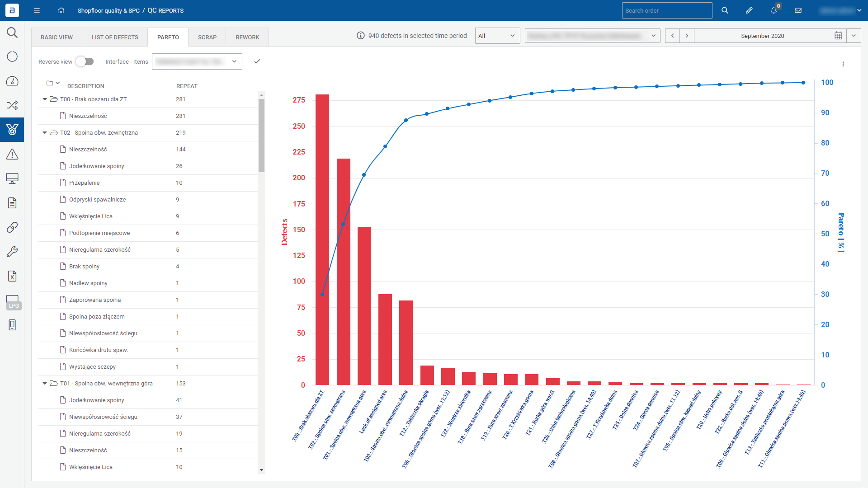
Task: Open the mail envelope icon
Action: coord(798,10)
